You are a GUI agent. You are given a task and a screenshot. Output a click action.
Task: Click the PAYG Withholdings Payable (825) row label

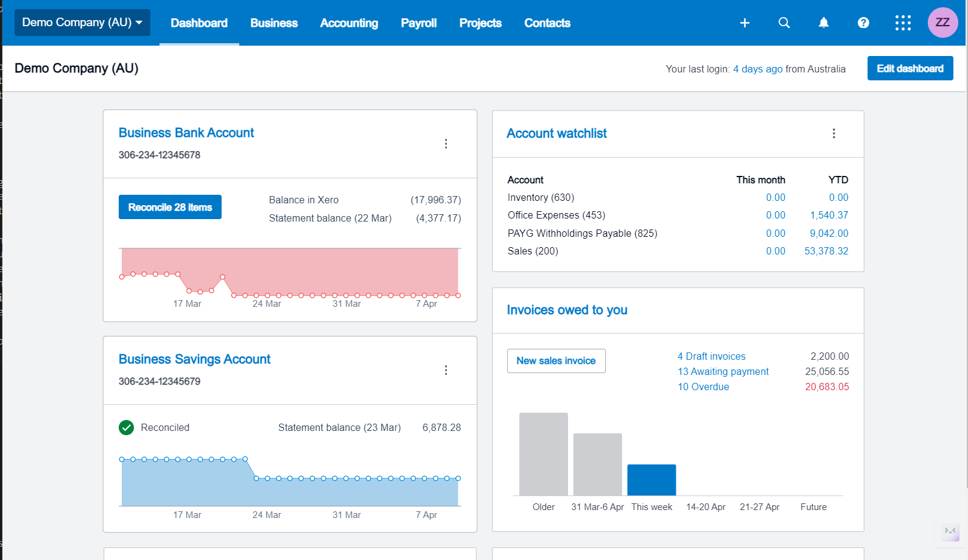(583, 233)
